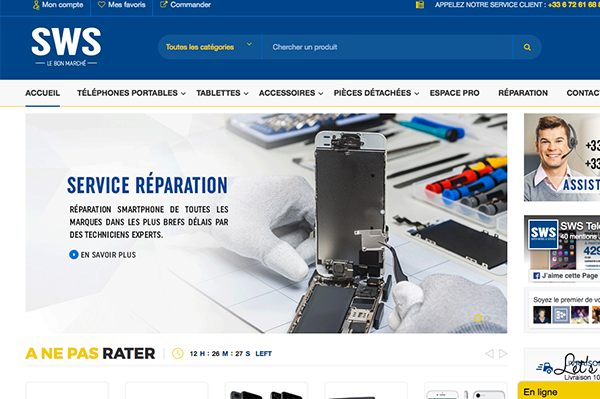Show next deals with right arrow
The height and width of the screenshot is (399, 600).
click(503, 353)
